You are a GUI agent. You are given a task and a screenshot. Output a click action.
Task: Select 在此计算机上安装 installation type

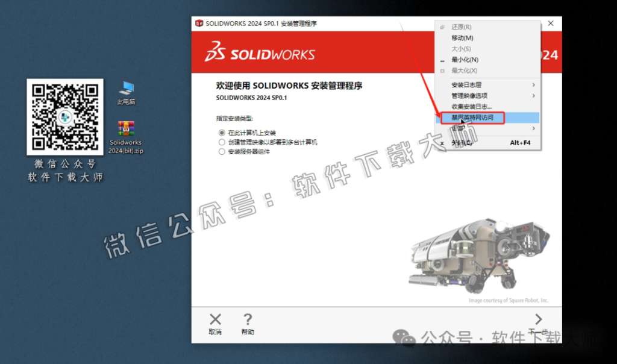[x=222, y=132]
